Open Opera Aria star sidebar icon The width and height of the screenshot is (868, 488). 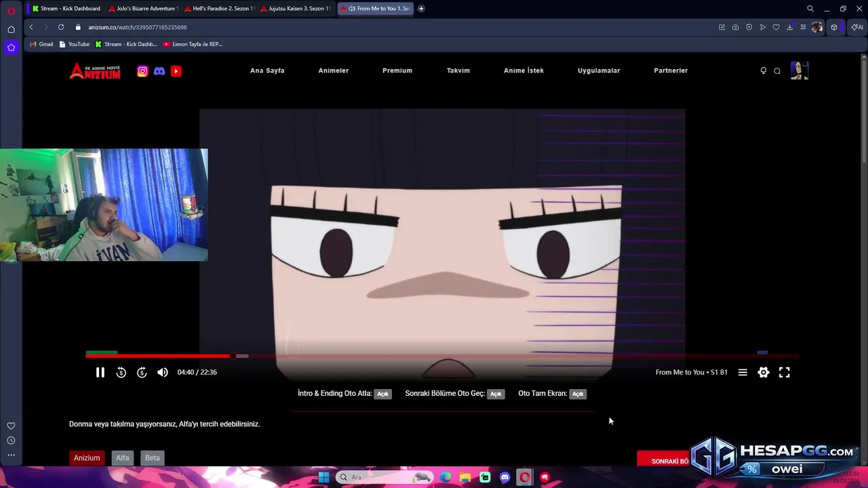(x=11, y=47)
